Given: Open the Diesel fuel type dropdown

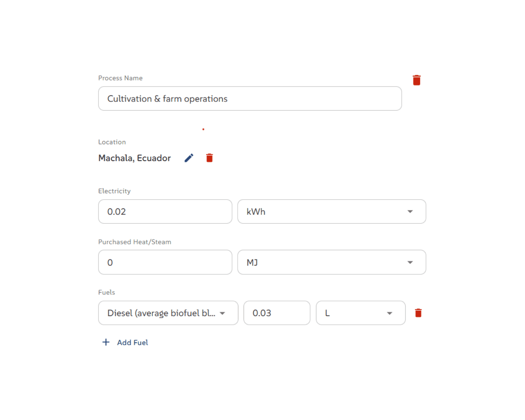Looking at the screenshot, I should point(168,313).
